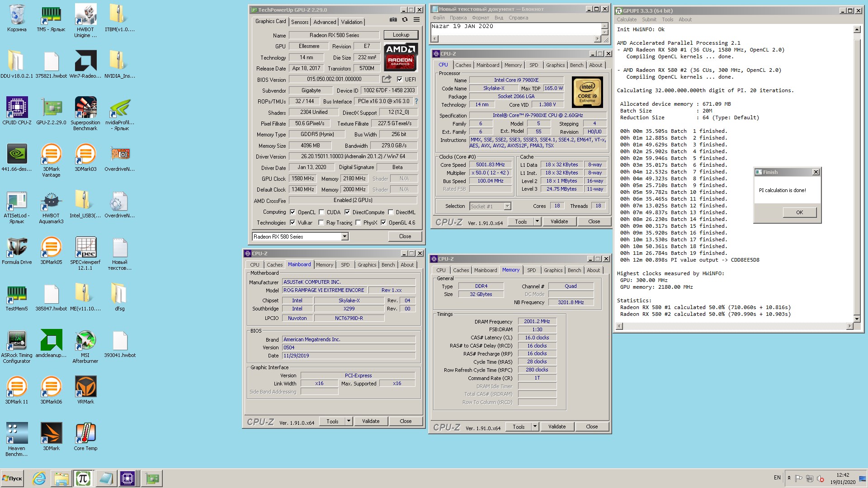Image resolution: width=868 pixels, height=488 pixels.
Task: Open SPD tab in CPU-Z Memory window
Action: pos(532,270)
